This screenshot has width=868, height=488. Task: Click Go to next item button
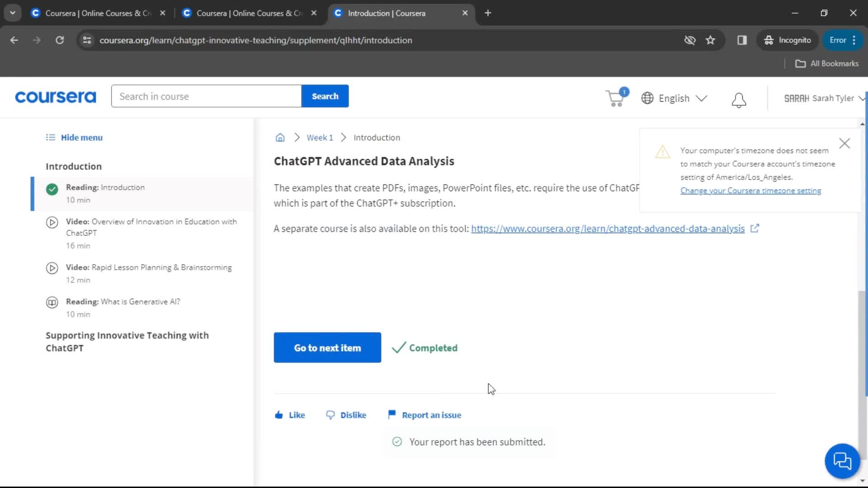pos(327,347)
